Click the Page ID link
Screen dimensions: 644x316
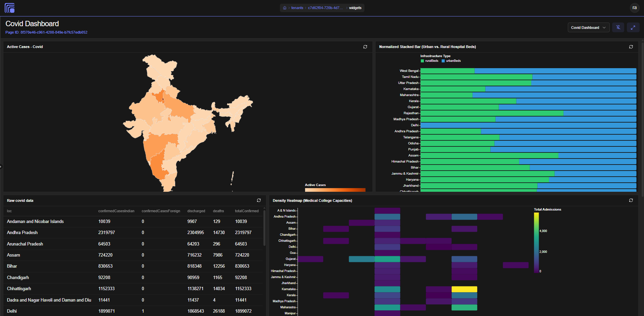(46, 32)
